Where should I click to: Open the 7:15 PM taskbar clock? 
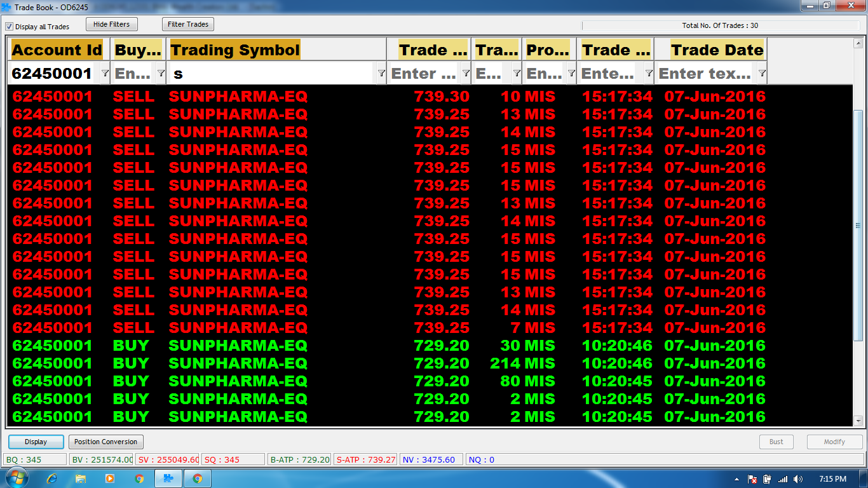click(x=832, y=479)
